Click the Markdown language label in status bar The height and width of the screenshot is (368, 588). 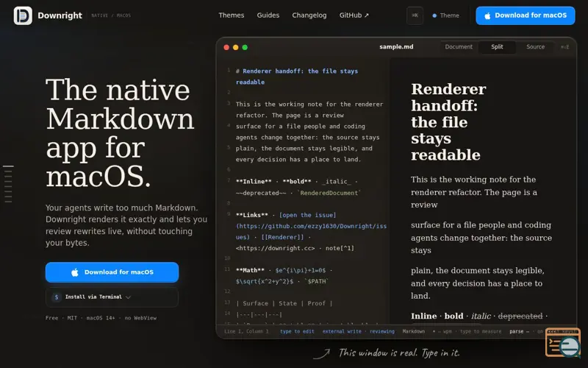(x=413, y=331)
